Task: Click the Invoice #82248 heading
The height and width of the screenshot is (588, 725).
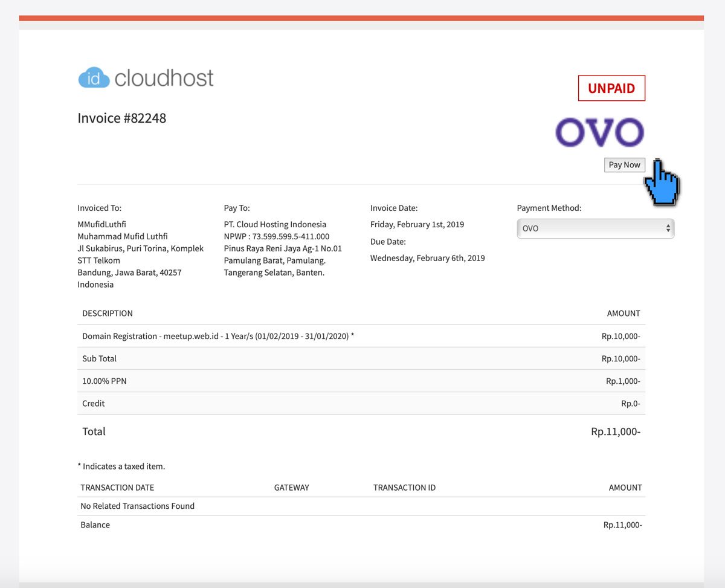Action: point(121,118)
